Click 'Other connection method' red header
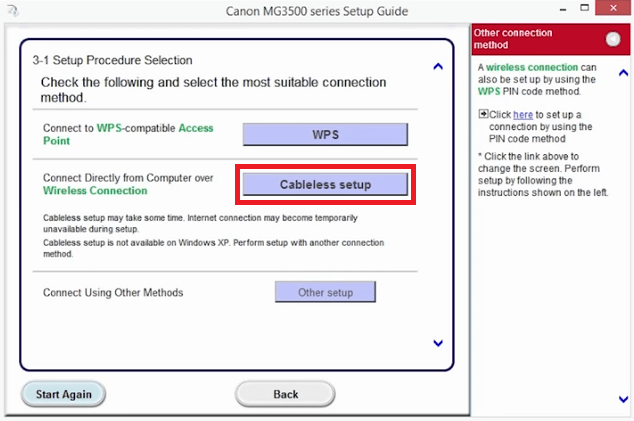The height and width of the screenshot is (421, 634). [550, 39]
